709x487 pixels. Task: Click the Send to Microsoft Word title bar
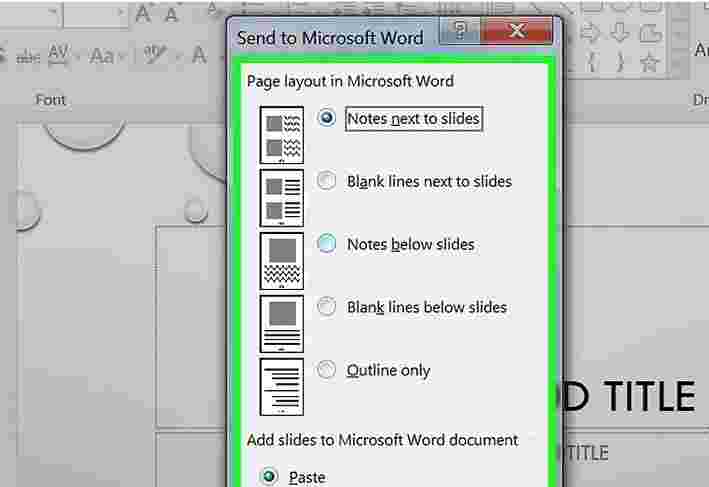click(x=330, y=38)
